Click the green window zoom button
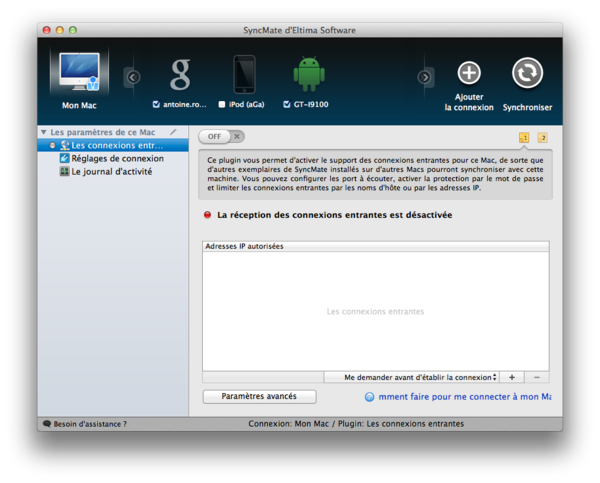The image size is (600, 483). click(x=73, y=30)
